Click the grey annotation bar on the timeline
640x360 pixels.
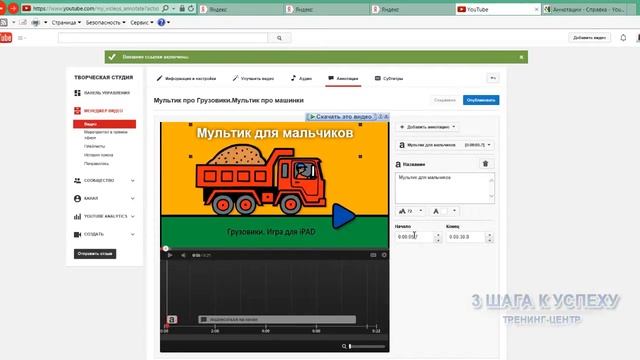(x=277, y=320)
